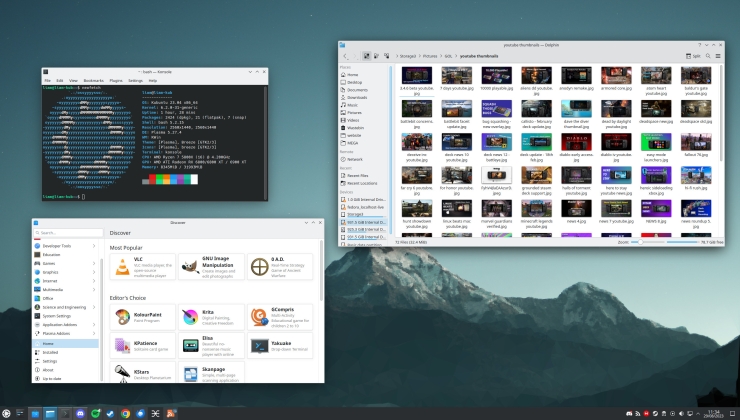The width and height of the screenshot is (740, 420).
Task: Open the Plugins menu in Konsole
Action: [x=114, y=80]
